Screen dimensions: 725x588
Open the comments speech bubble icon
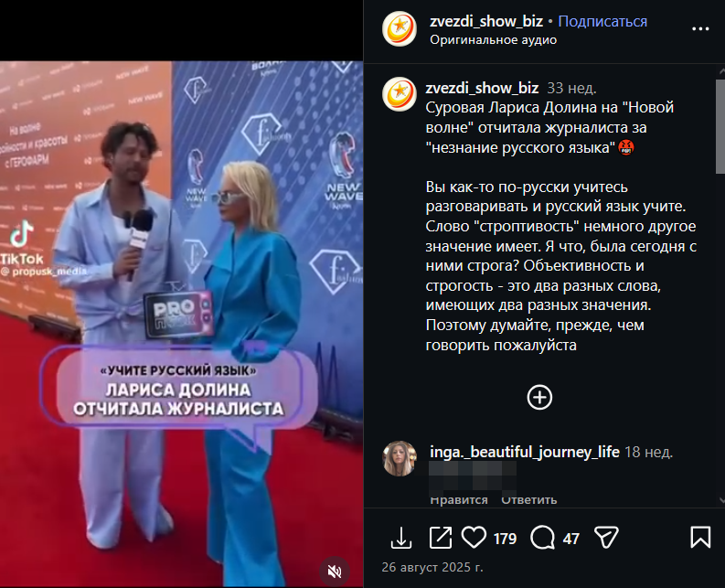542,538
